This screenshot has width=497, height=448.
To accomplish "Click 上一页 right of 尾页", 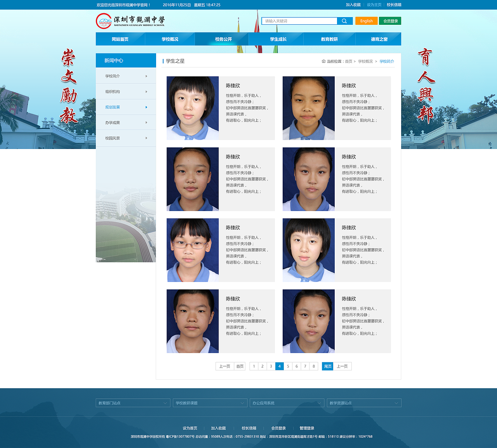I will (342, 366).
